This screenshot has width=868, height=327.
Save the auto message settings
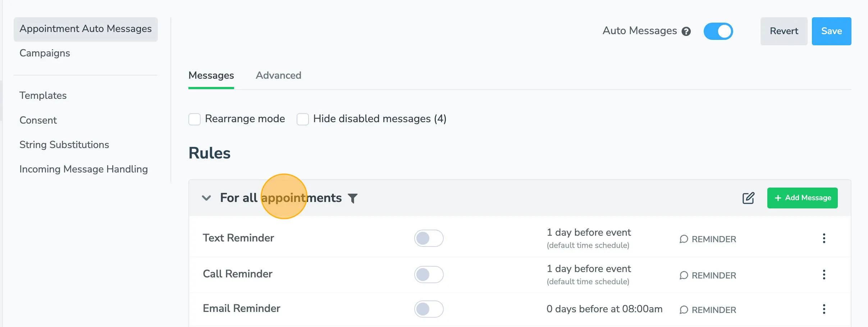click(831, 31)
